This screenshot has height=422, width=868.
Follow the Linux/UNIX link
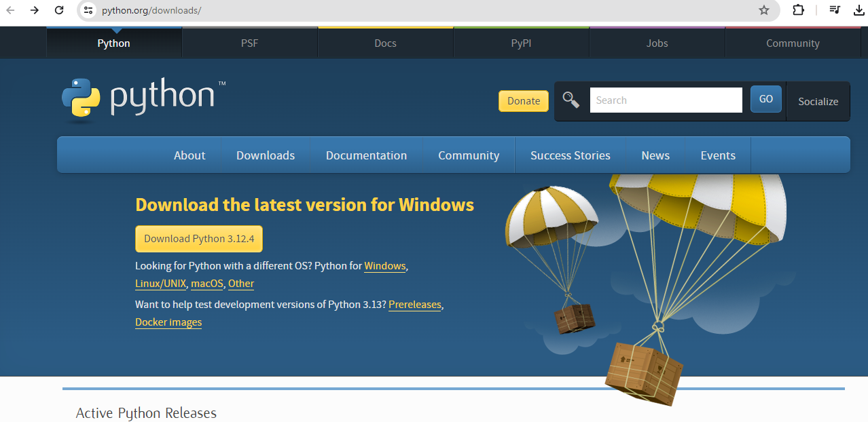161,284
